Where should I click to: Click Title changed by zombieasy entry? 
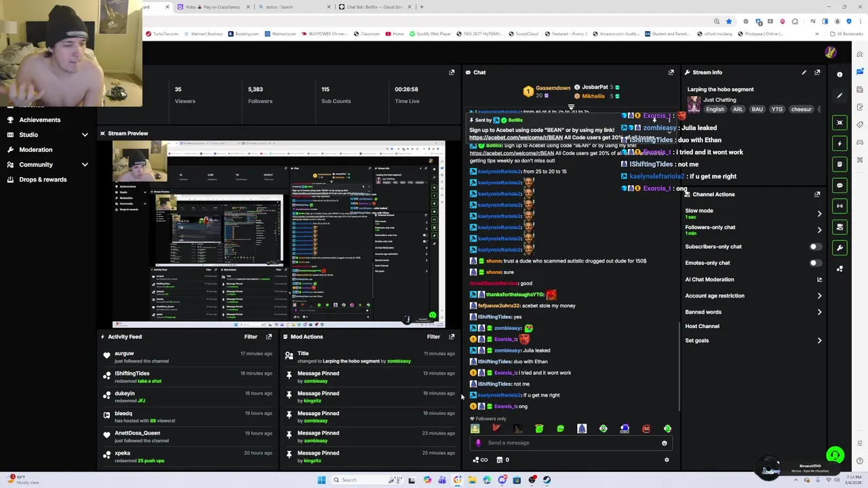(x=370, y=357)
